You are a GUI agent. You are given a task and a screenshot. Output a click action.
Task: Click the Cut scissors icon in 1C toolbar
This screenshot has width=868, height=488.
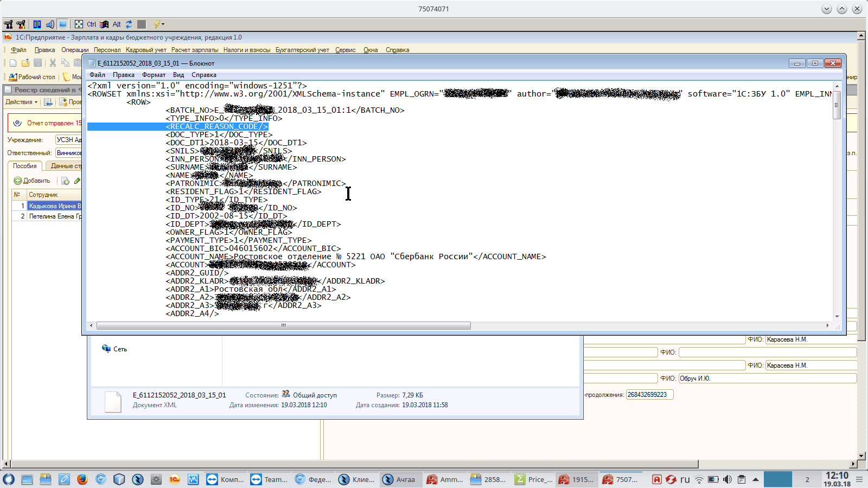click(53, 62)
